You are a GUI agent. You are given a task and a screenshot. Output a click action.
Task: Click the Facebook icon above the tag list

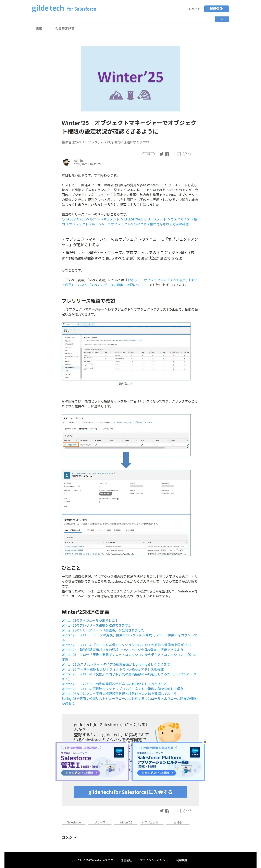[167, 811]
